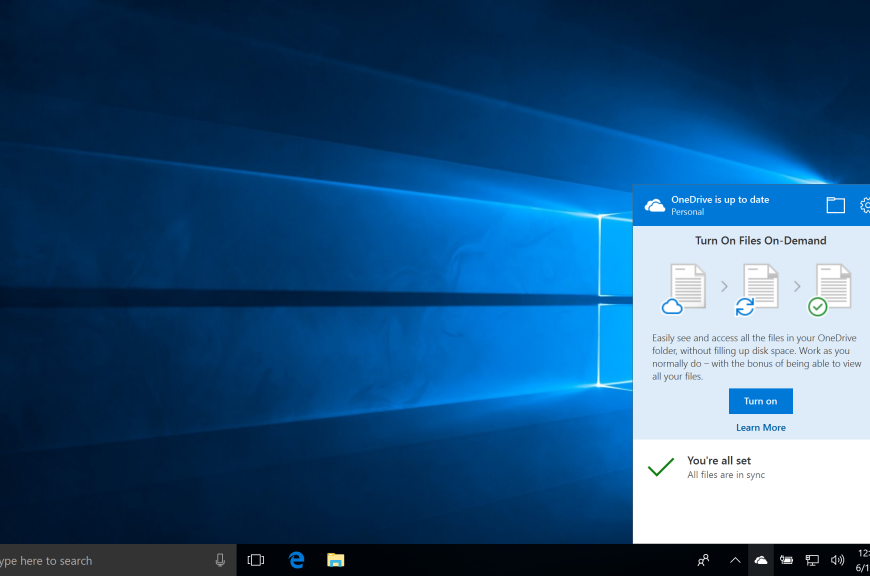This screenshot has width=870, height=576.
Task: Click the "Personal" account label
Action: (687, 212)
